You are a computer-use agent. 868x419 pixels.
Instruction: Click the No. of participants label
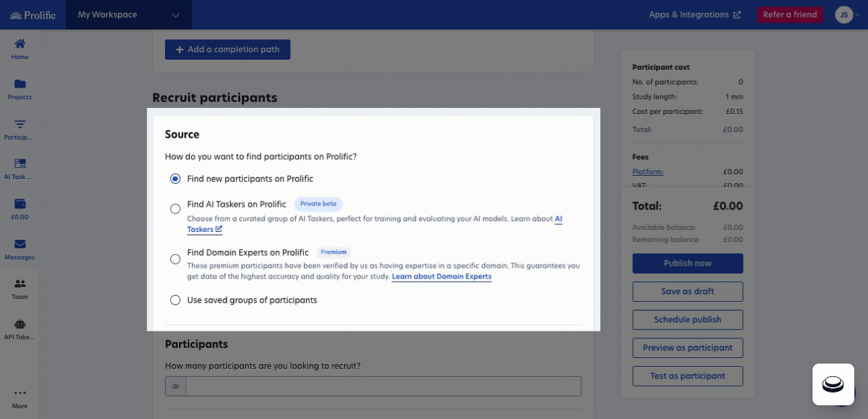[665, 82]
